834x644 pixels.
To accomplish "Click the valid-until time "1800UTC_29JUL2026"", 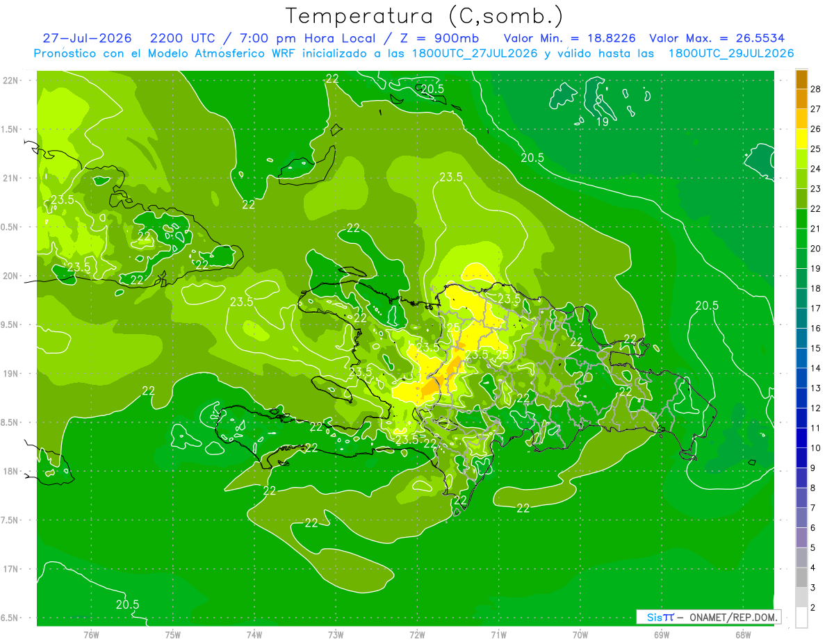I will [731, 53].
